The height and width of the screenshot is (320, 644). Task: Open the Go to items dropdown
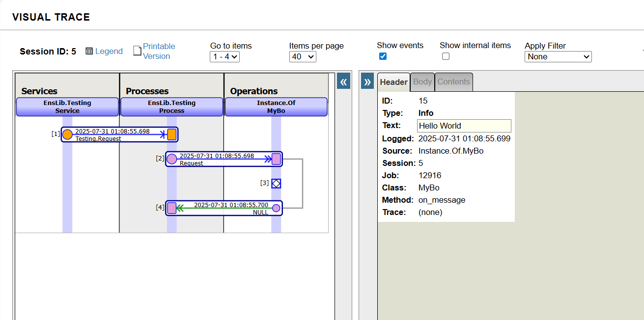(x=224, y=57)
